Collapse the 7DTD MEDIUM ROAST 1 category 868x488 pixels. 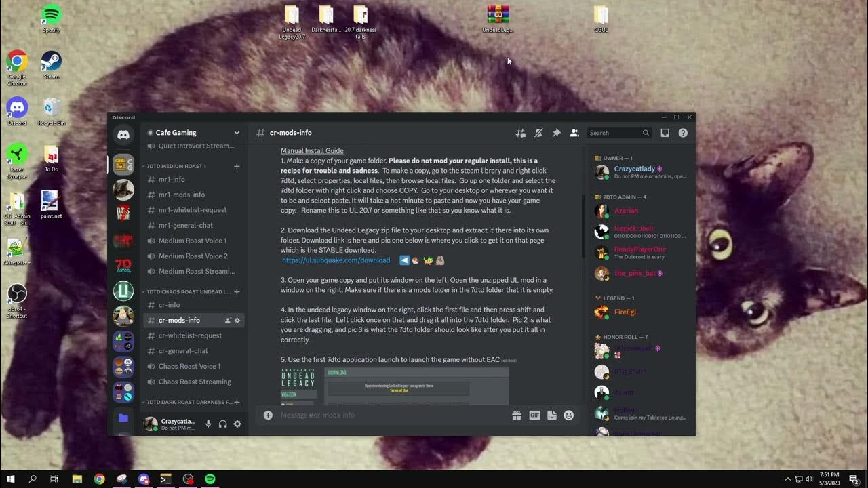(176, 166)
